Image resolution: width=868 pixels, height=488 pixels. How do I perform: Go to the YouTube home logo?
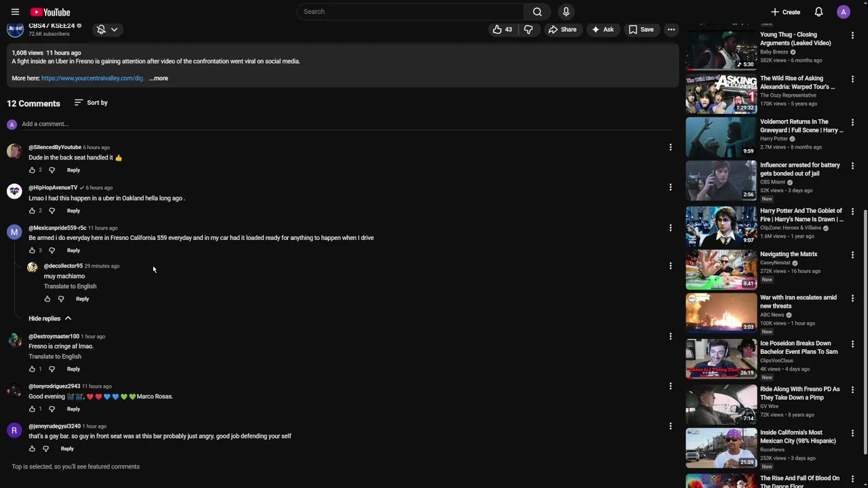[50, 12]
